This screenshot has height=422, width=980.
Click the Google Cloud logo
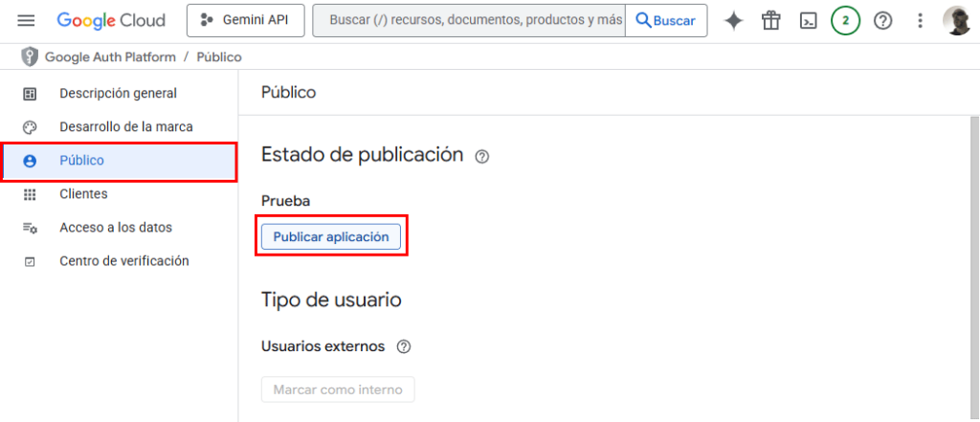pos(111,20)
